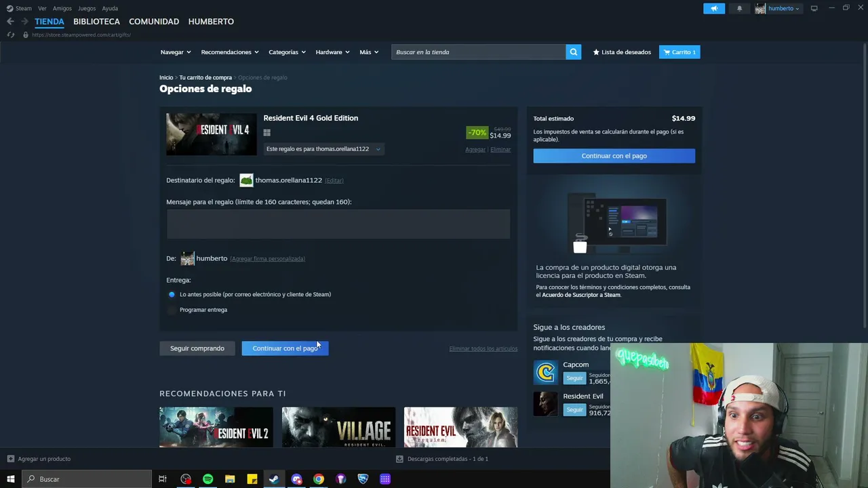The height and width of the screenshot is (488, 868).
Task: Open Spotify from the taskbar
Action: click(x=208, y=479)
